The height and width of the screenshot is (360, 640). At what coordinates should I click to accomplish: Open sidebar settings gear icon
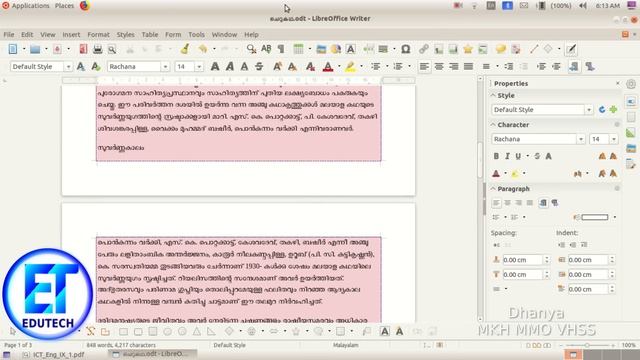(x=631, y=84)
